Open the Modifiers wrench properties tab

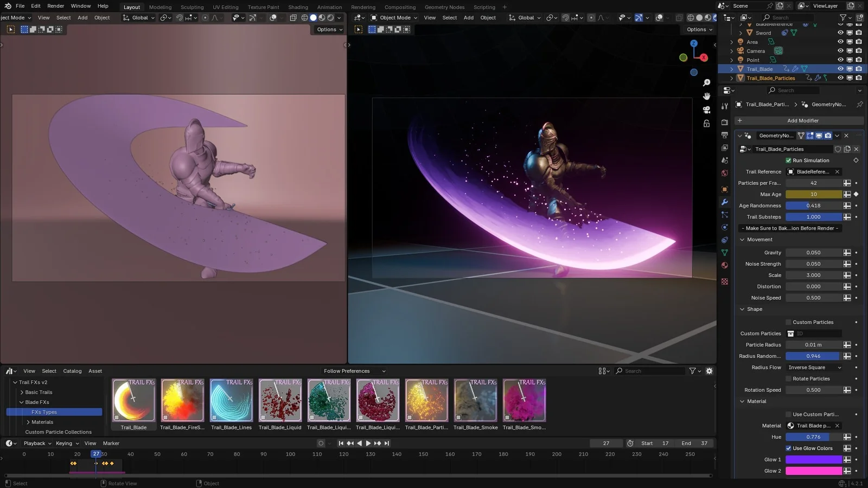click(725, 202)
